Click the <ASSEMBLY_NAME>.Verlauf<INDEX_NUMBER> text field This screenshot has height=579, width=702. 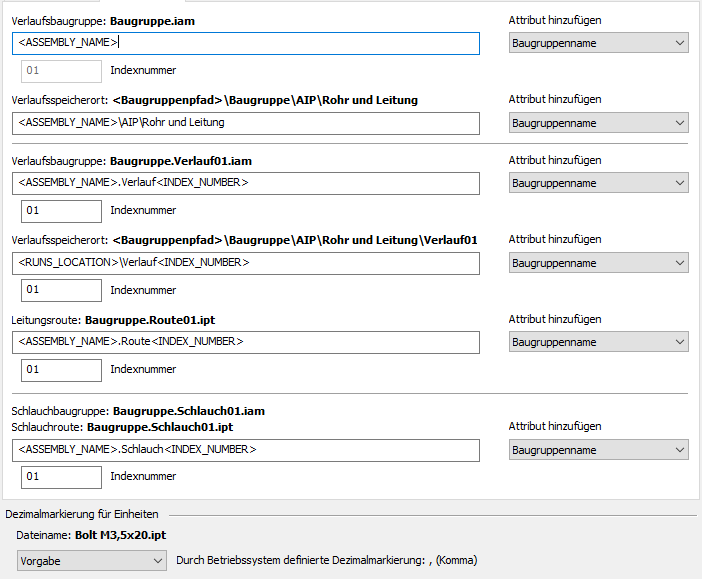coord(247,183)
